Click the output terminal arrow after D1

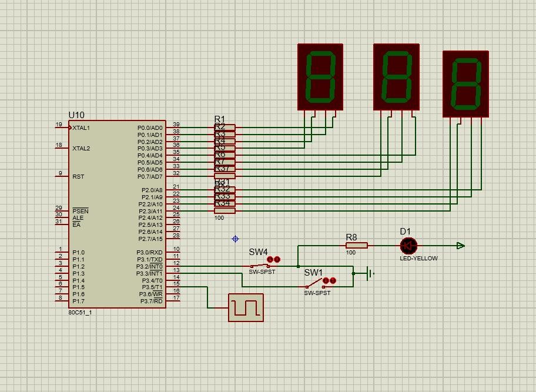click(x=461, y=246)
